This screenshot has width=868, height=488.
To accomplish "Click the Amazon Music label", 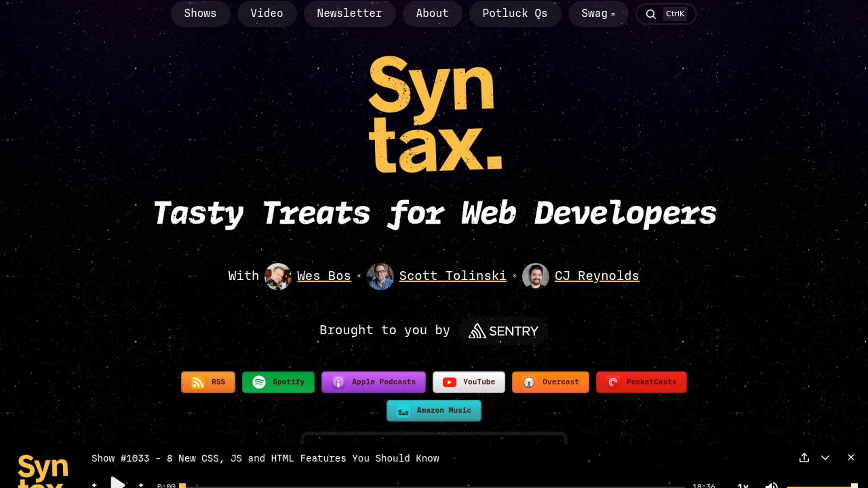I will [444, 410].
